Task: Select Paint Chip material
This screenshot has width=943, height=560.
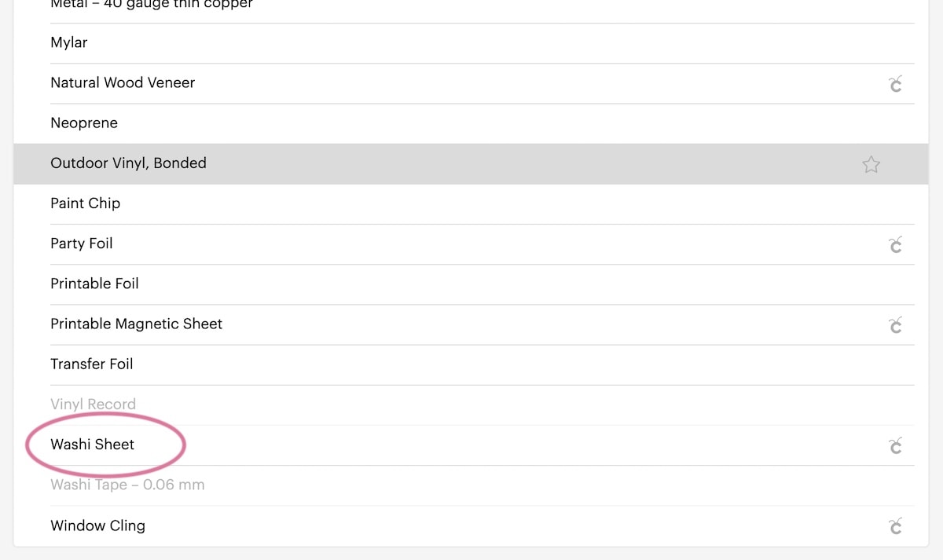Action: point(464,204)
